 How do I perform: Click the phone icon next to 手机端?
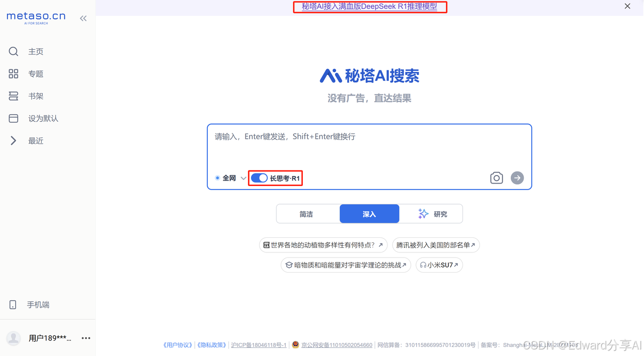point(13,305)
